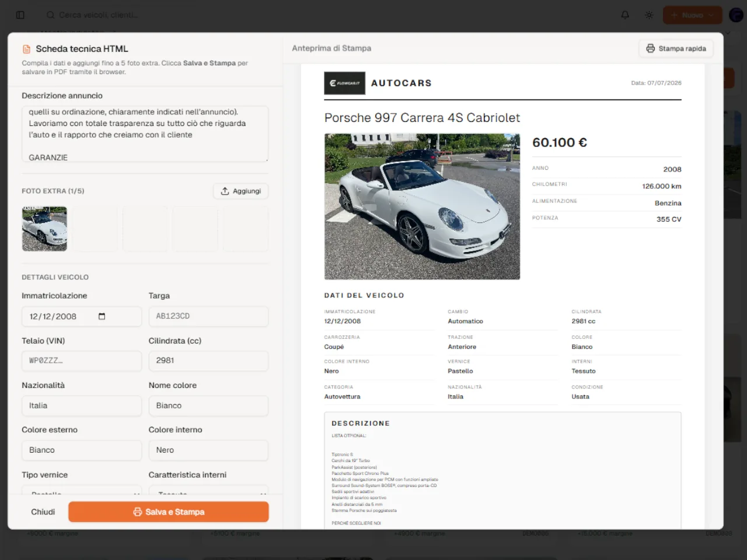
Task: Click the 'Anteriore' traction value
Action: pos(462,347)
